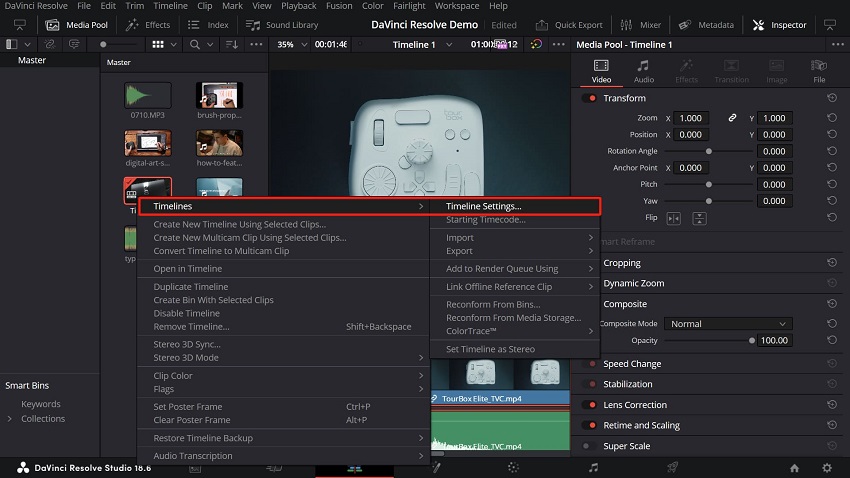
Task: Flip the clip horizontally
Action: 673,218
